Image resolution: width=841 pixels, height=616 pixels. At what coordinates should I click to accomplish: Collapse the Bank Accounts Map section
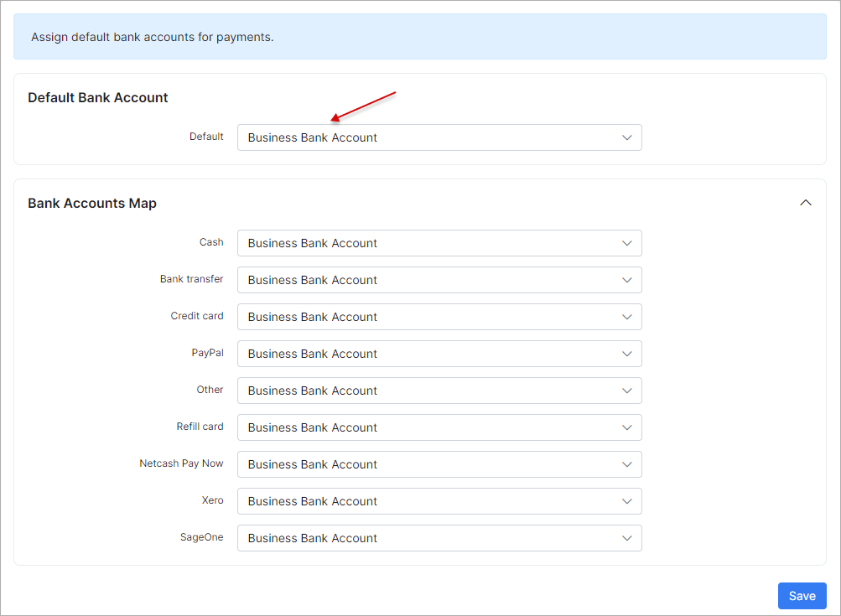pos(805,203)
